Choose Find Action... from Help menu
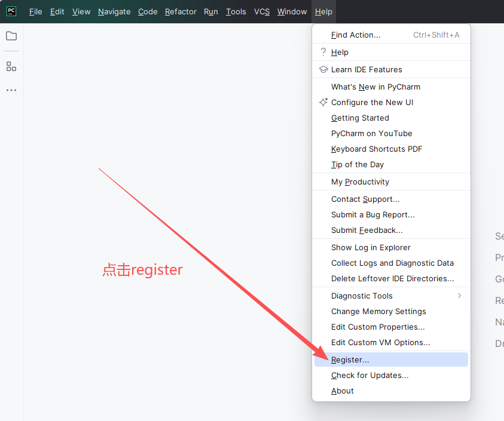 coord(391,35)
